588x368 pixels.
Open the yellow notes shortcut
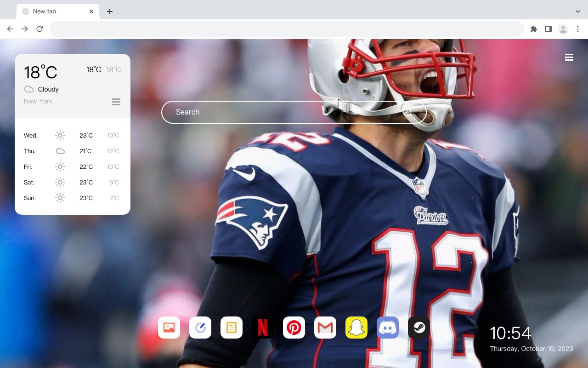(x=232, y=328)
